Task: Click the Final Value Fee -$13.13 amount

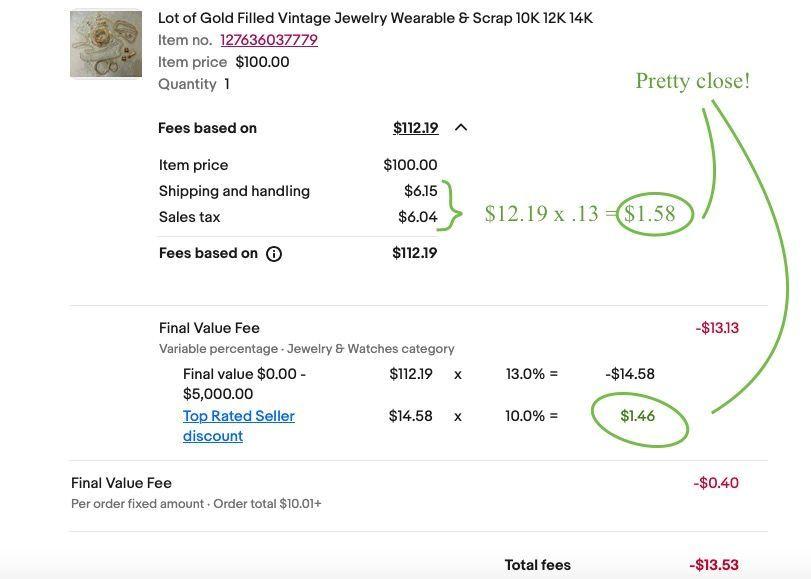Action: [x=717, y=328]
